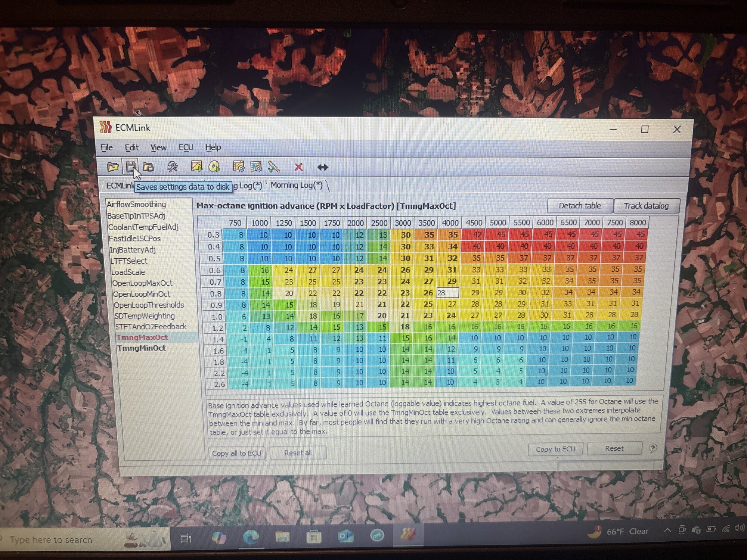Click the Wi-Fi network tray icon

click(725, 529)
